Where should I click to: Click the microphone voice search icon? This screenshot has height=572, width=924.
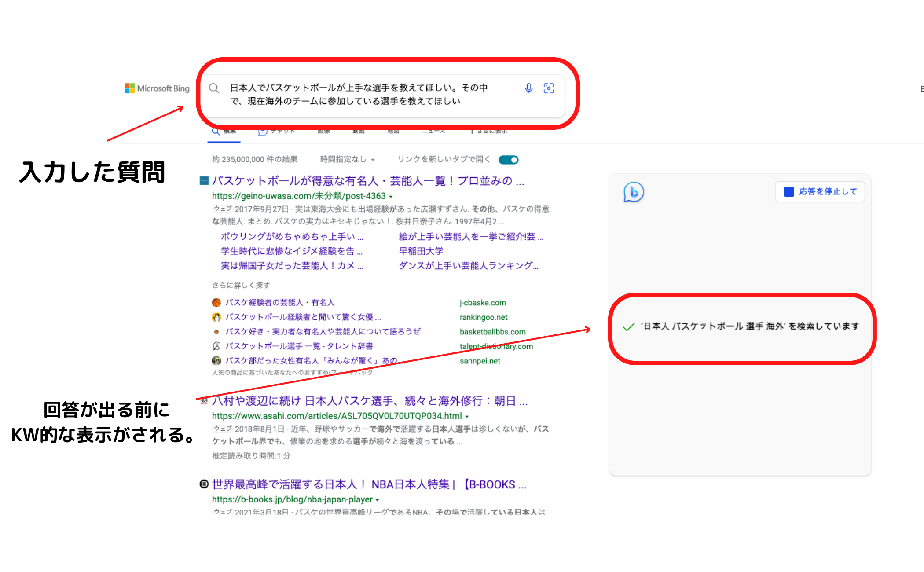528,88
